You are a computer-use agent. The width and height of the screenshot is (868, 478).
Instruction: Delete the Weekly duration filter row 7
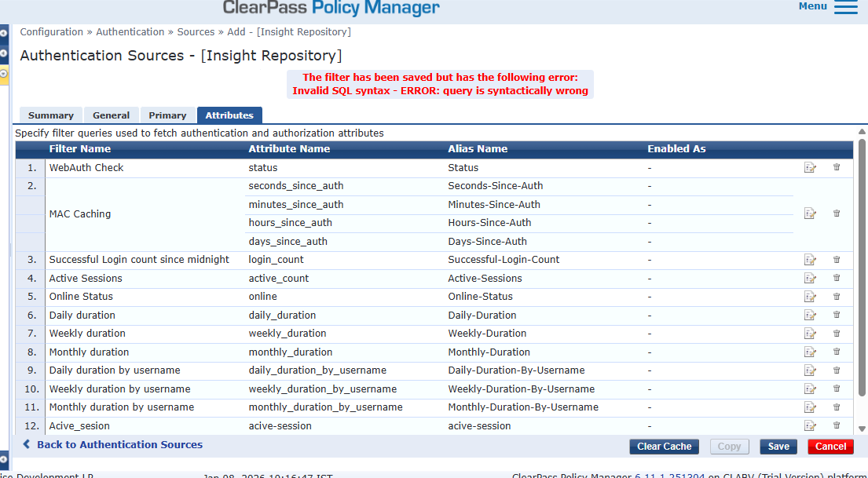pyautogui.click(x=837, y=333)
